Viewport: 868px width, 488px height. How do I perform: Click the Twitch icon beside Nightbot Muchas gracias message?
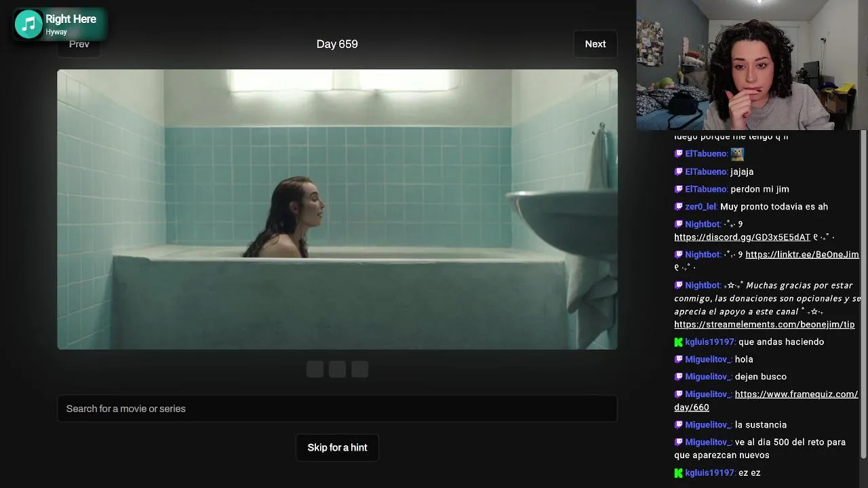[678, 285]
